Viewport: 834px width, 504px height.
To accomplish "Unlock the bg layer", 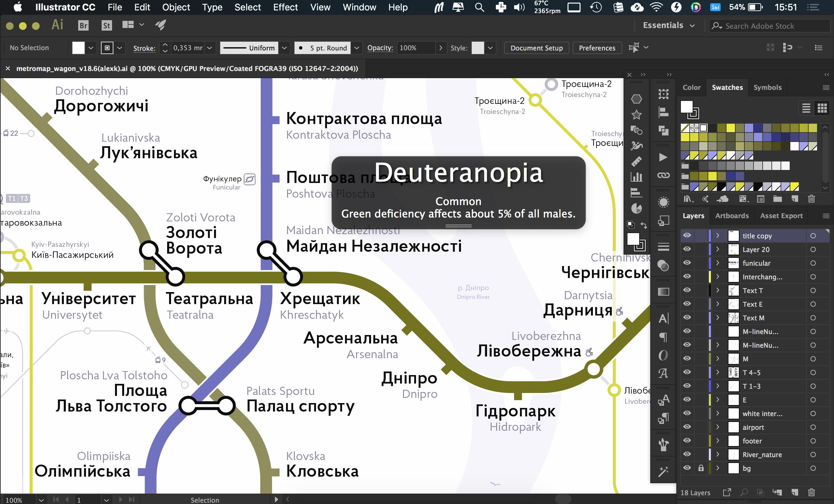I will [x=701, y=468].
